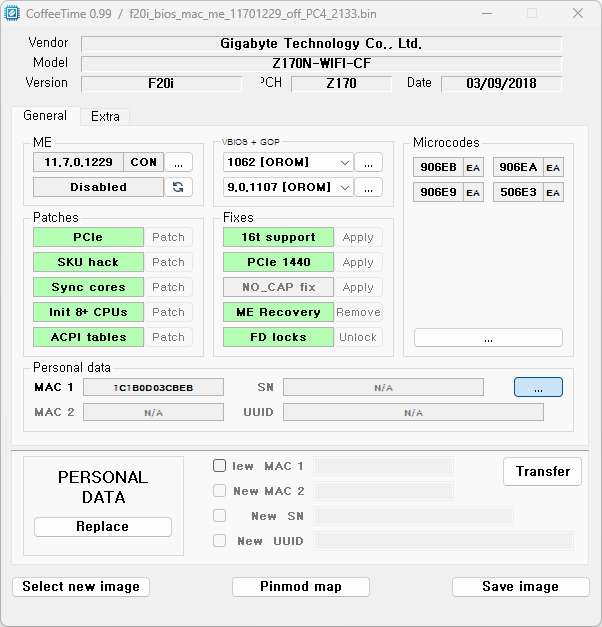Click the CoffeeTime app icon in title bar

pyautogui.click(x=12, y=14)
